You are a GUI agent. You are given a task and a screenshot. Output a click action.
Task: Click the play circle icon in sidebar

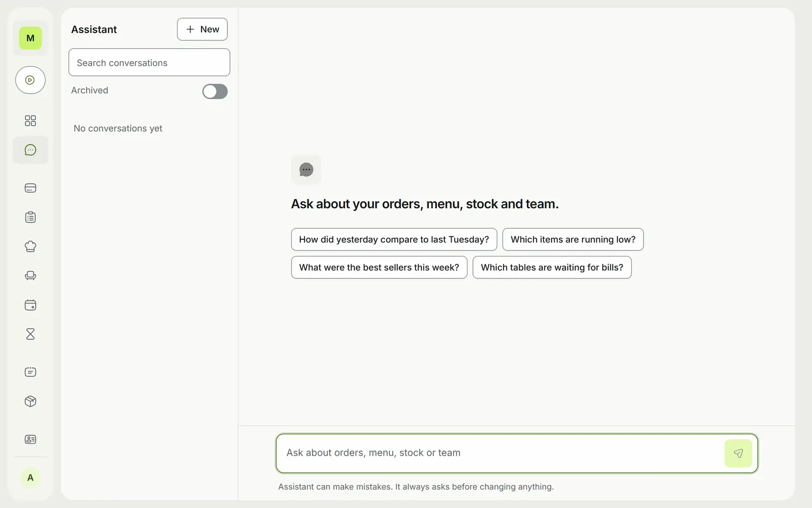click(x=30, y=80)
